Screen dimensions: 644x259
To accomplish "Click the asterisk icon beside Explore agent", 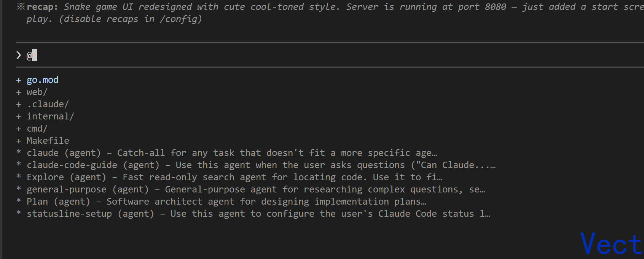I will (19, 176).
